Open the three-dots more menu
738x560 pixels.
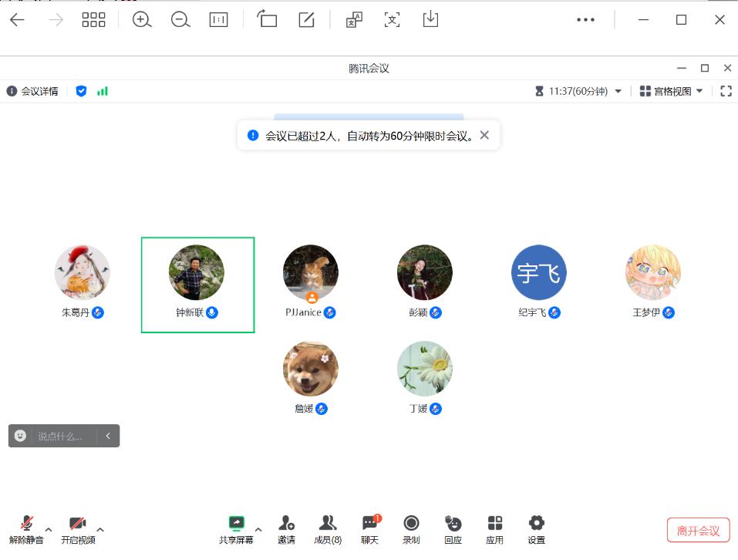(586, 20)
